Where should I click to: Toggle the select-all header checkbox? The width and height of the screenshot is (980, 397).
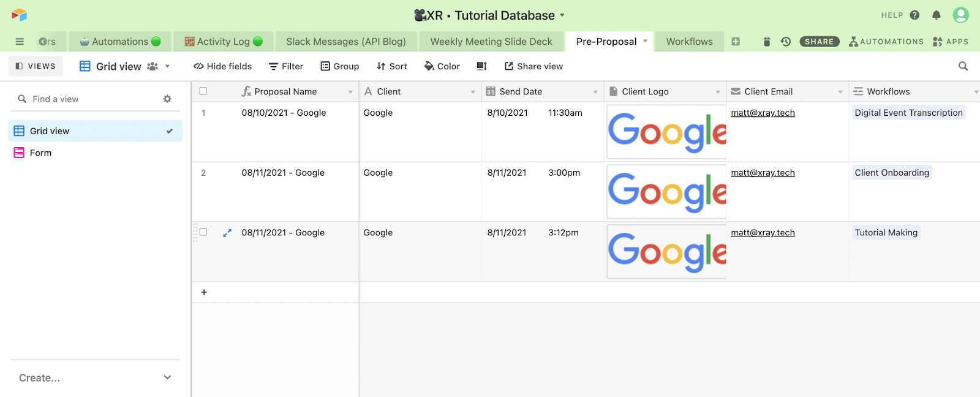pos(203,91)
